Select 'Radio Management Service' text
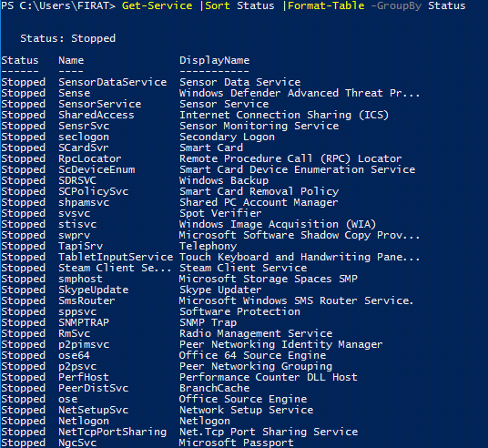 [256, 334]
